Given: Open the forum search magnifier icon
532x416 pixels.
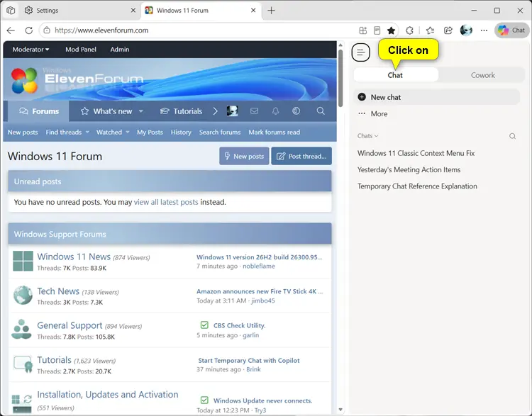Looking at the screenshot, I should pos(321,111).
